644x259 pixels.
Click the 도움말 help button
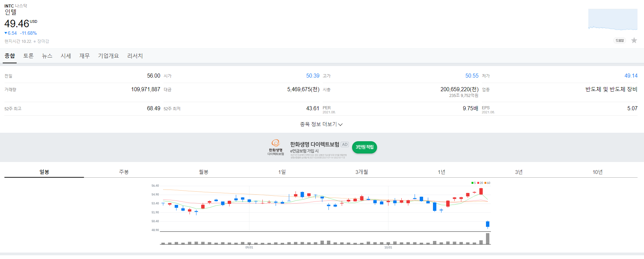(x=620, y=41)
